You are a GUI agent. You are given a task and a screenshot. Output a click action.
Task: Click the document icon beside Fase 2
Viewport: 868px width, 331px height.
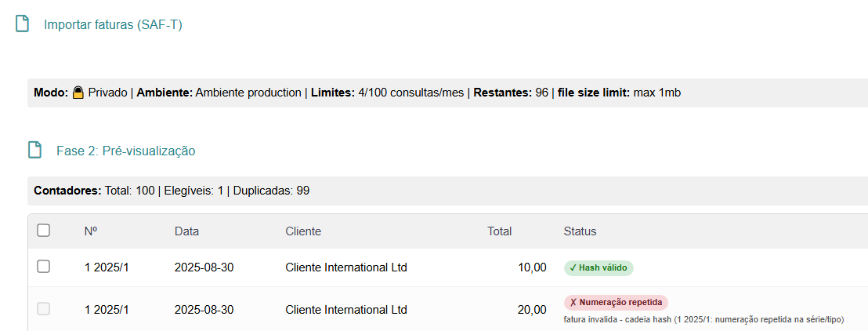pos(35,151)
